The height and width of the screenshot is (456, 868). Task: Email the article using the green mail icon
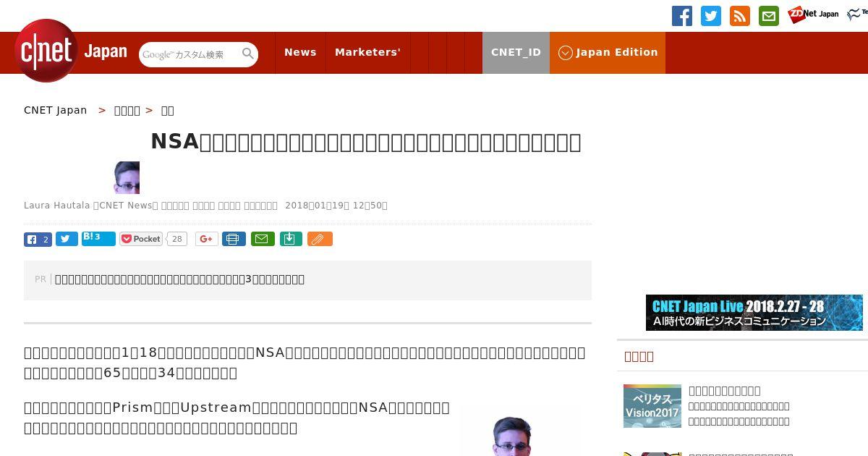(263, 239)
